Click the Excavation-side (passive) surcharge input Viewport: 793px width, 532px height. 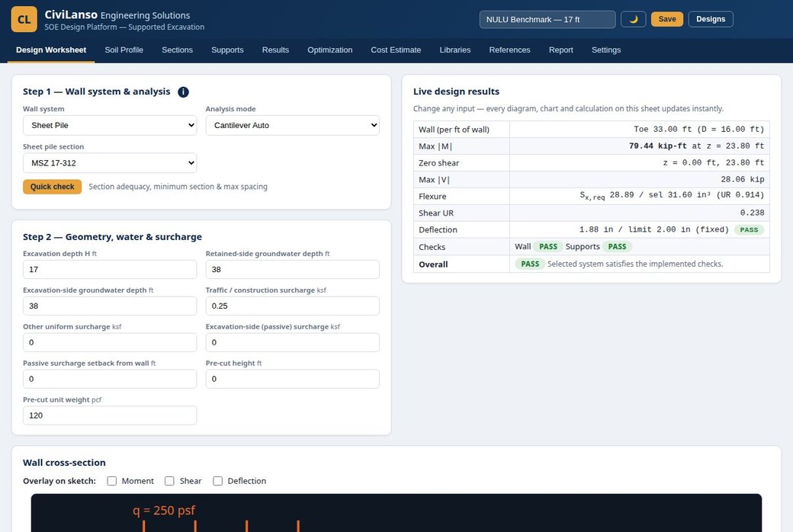click(x=292, y=342)
